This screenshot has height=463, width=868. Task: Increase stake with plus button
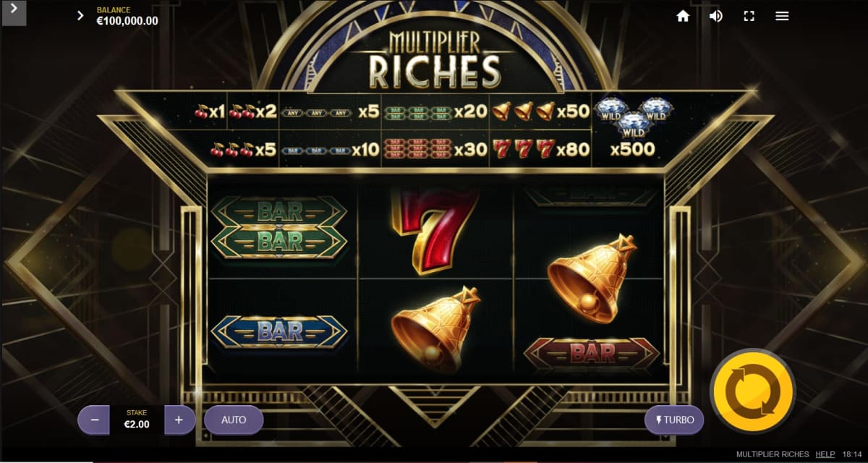[x=180, y=420]
